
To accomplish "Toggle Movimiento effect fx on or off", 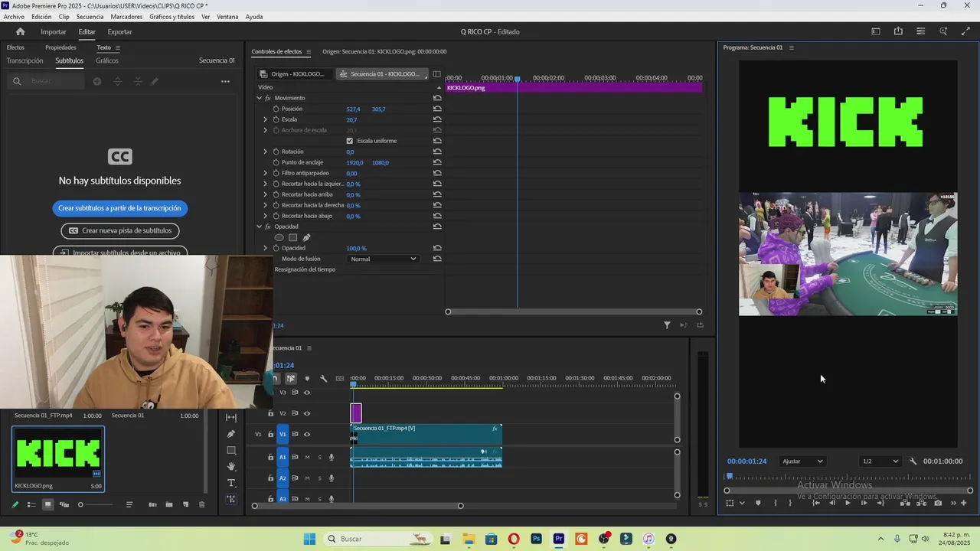I will pyautogui.click(x=268, y=98).
